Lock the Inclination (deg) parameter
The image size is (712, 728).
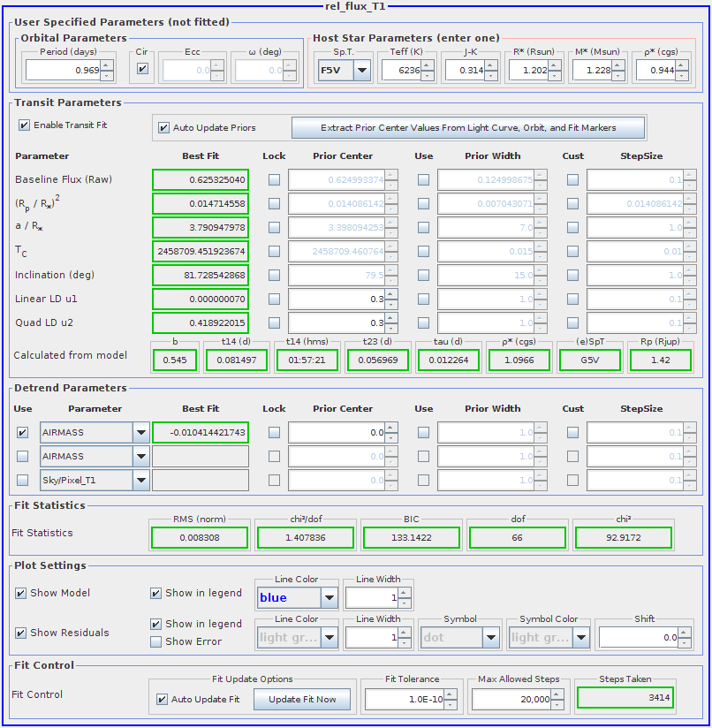click(275, 276)
